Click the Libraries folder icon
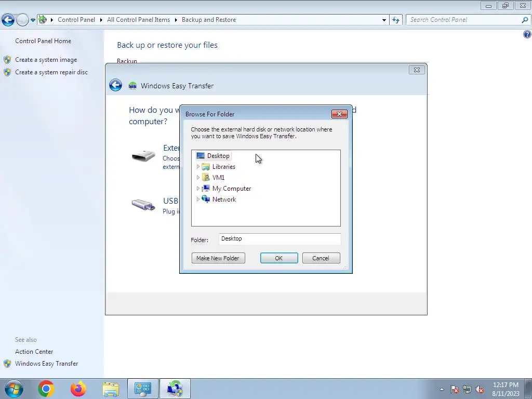 point(206,167)
